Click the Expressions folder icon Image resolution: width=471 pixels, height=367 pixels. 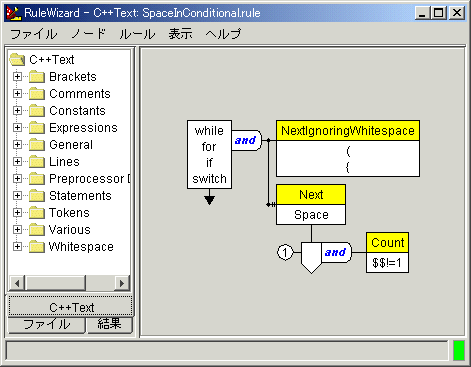coord(37,128)
